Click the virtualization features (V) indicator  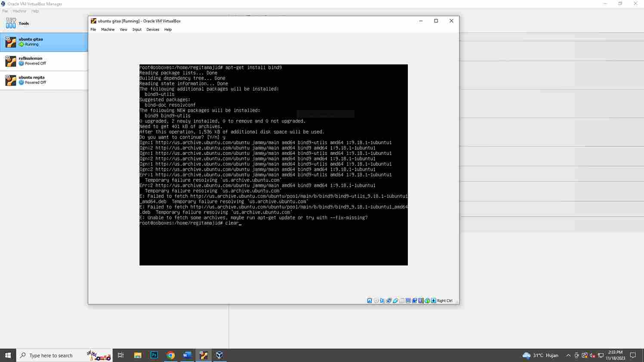[x=421, y=301]
